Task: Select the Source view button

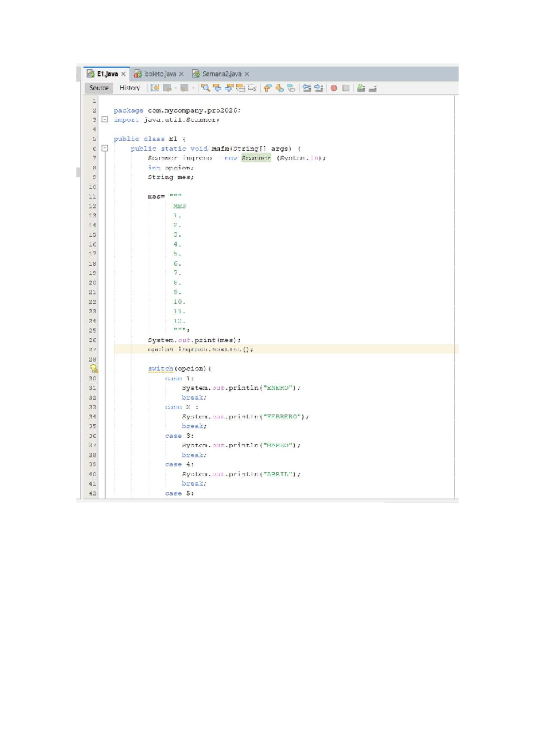Action: tap(99, 88)
